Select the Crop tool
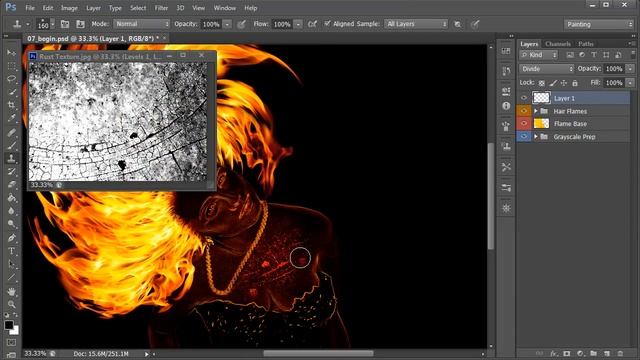 pos(11,105)
